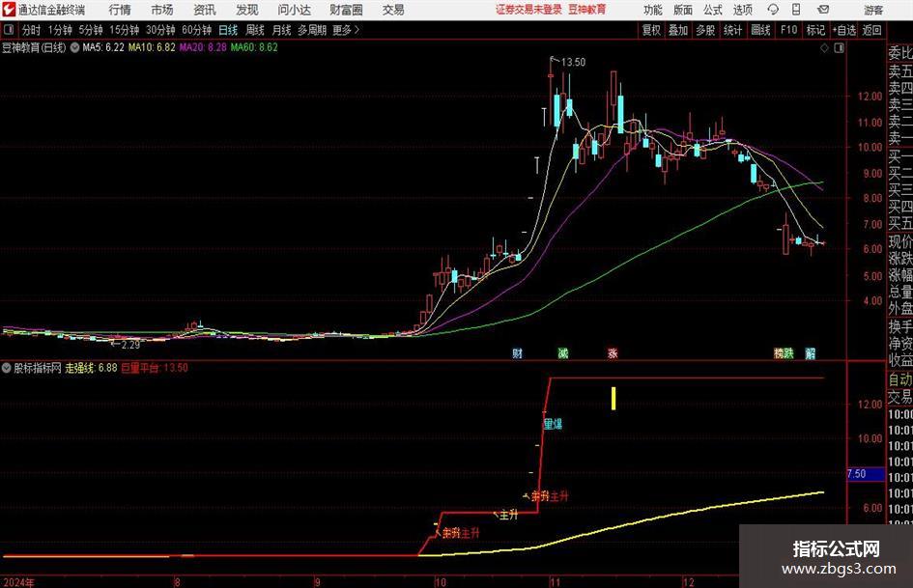The height and width of the screenshot is (588, 913).
Task: Click the yellow vertical bar marker in sub-chart
Action: (613, 398)
